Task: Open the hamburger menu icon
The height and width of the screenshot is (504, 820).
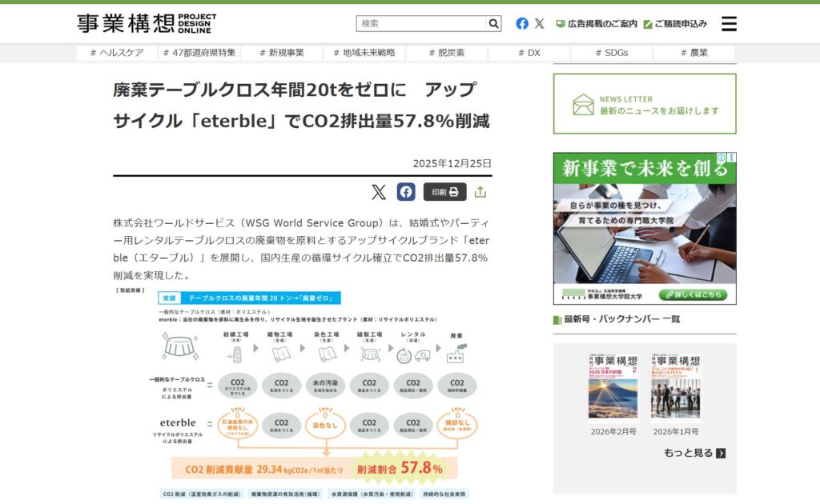Action: point(729,24)
